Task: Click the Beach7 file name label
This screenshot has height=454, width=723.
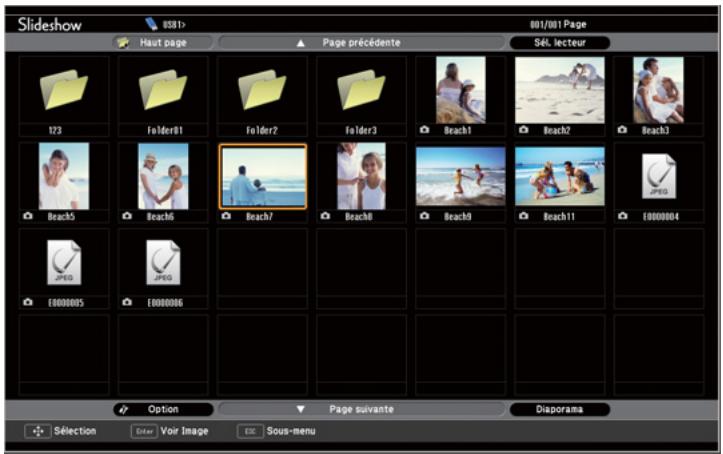Action: click(259, 217)
